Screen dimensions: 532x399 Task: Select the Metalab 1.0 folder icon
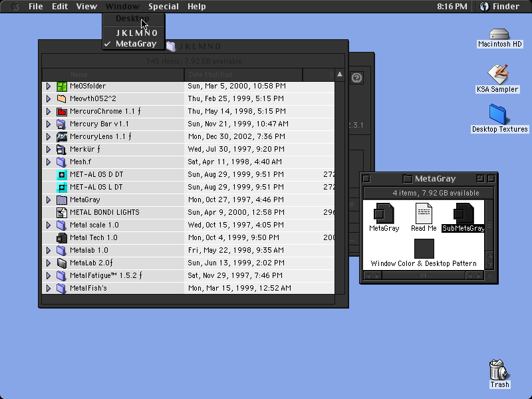click(61, 251)
